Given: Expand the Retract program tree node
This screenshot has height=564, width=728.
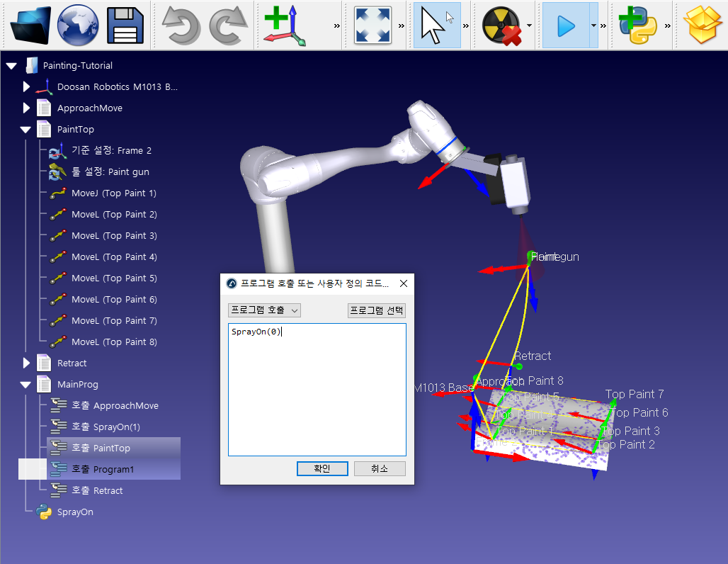Looking at the screenshot, I should (x=26, y=363).
